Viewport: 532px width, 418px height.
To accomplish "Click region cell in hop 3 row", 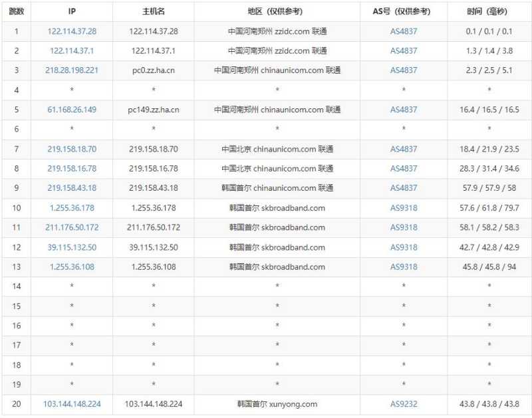I will 277,70.
